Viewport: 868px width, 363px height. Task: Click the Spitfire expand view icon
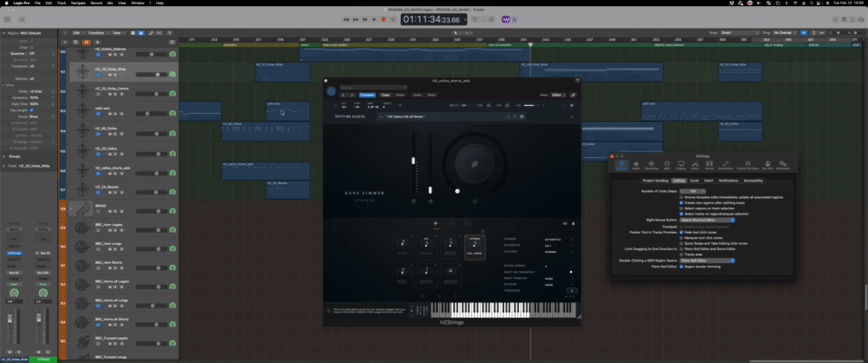pyautogui.click(x=572, y=116)
